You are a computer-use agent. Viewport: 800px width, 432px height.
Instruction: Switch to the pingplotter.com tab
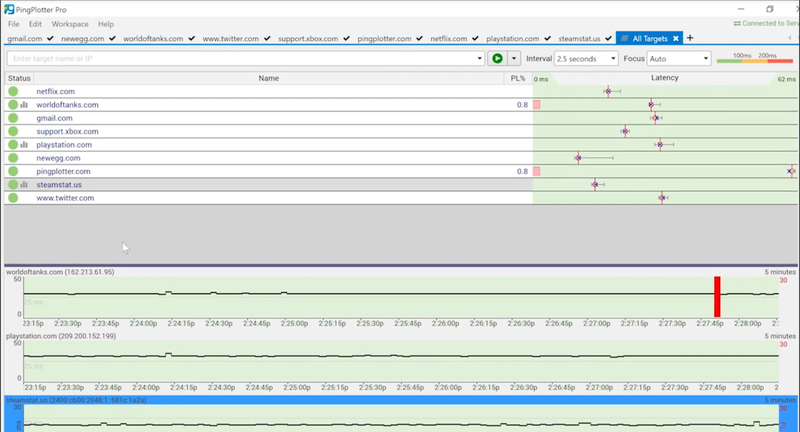[389, 39]
